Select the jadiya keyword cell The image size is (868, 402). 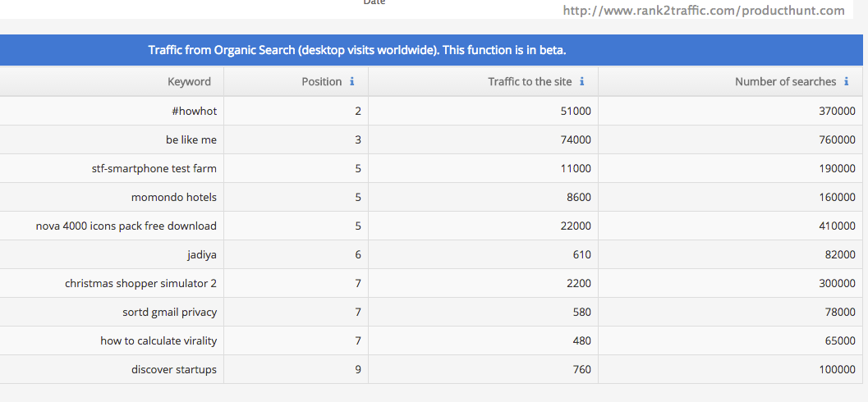202,255
